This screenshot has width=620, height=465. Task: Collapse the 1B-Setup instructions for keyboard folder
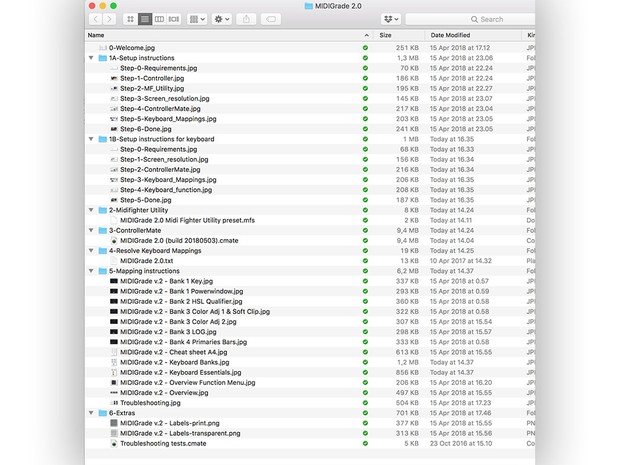tap(91, 139)
